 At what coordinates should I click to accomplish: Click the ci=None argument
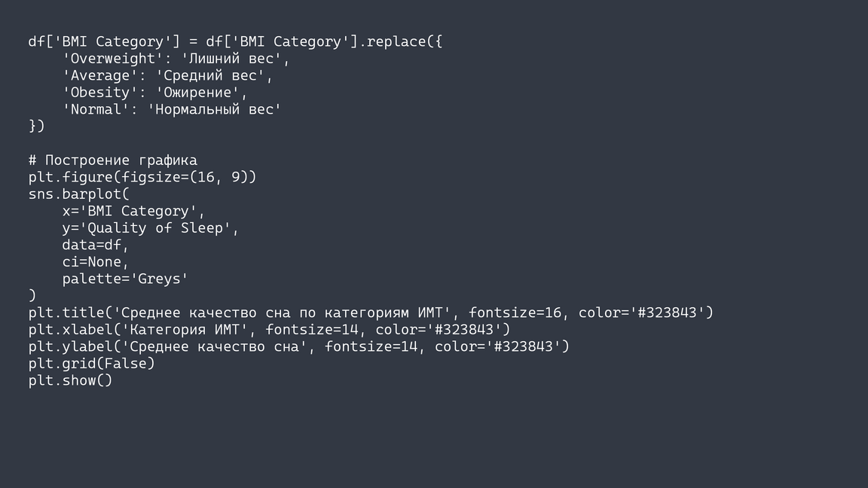point(96,261)
